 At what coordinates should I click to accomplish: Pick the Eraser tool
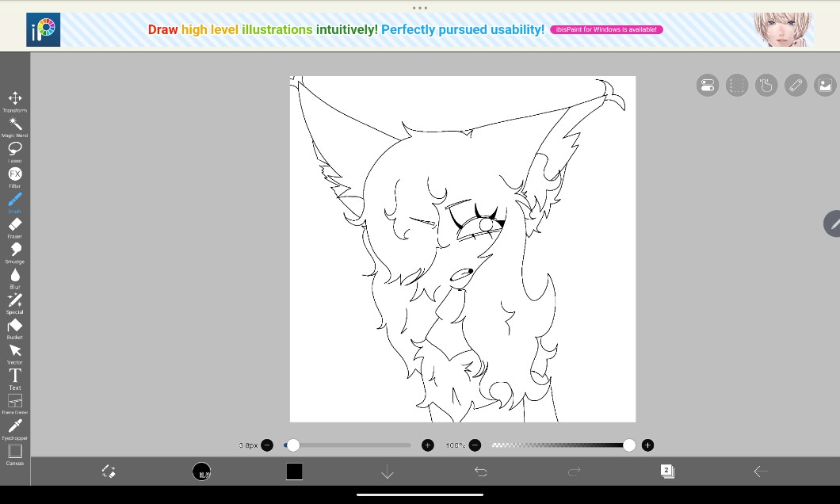(x=15, y=227)
